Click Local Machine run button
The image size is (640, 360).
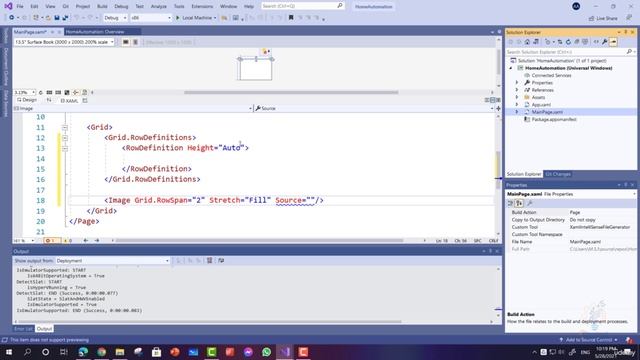pyautogui.click(x=196, y=18)
